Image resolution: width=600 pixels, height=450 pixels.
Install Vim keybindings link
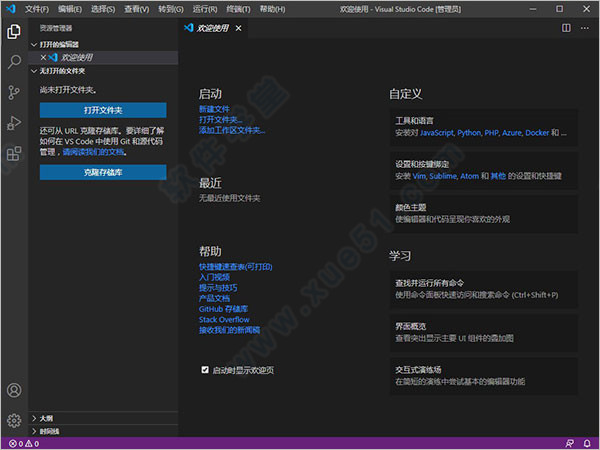pos(419,176)
